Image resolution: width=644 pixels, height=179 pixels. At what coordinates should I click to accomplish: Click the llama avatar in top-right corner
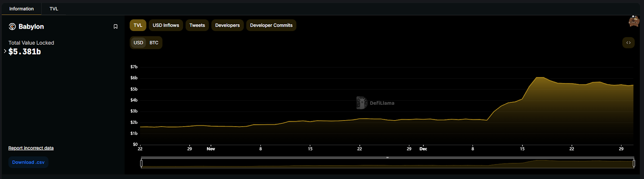point(634,21)
